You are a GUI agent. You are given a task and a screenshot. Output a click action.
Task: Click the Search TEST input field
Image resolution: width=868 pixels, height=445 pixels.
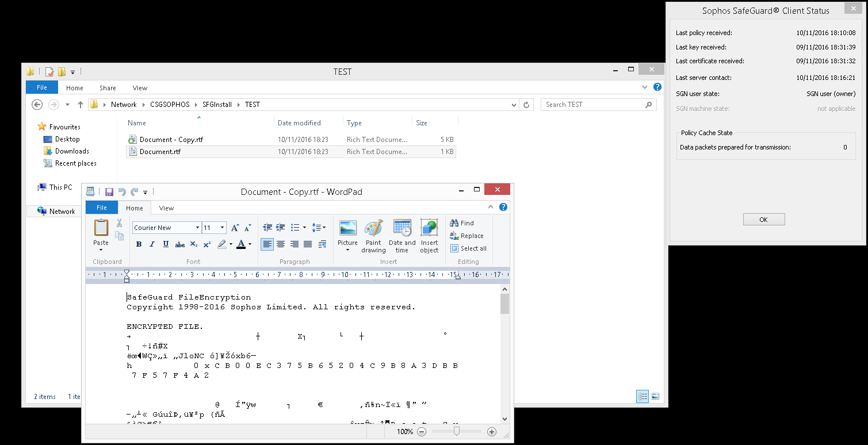point(598,105)
